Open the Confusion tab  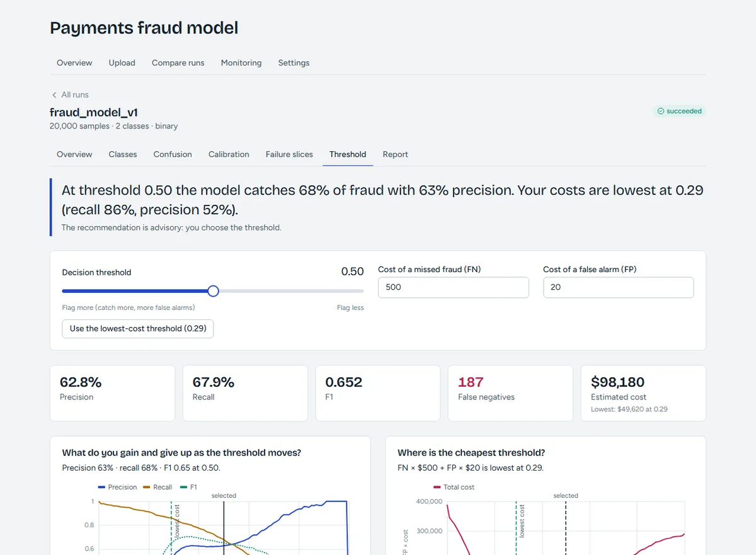pos(173,154)
